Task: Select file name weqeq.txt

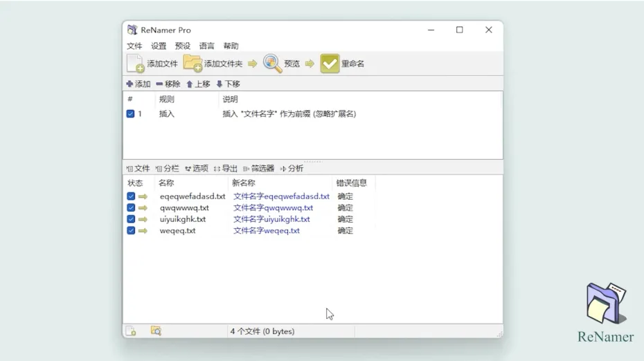Action: 178,230
